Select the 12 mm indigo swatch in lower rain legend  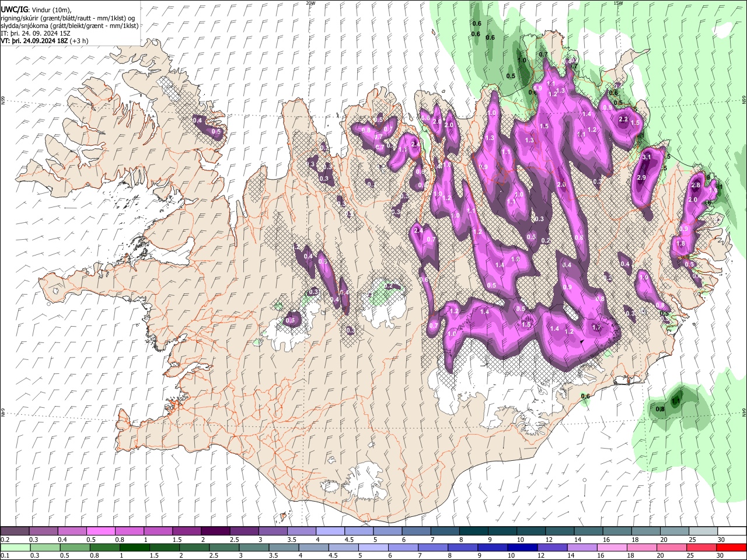click(x=551, y=547)
